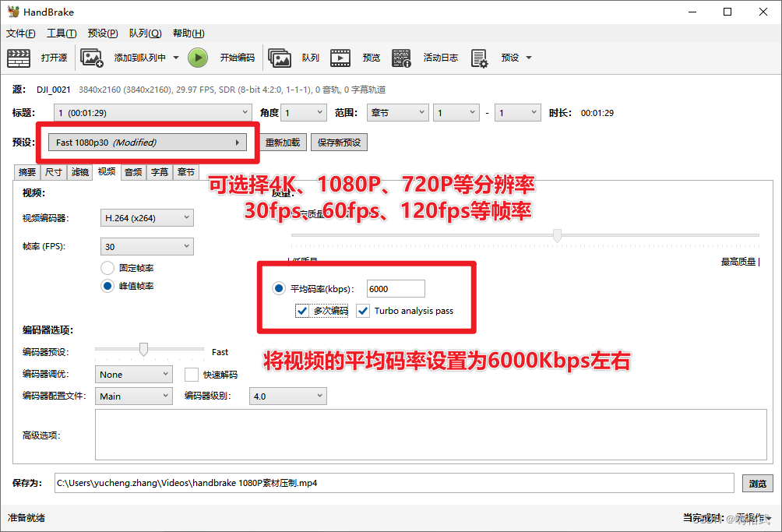The image size is (782, 532).
Task: Open the 帮助(H) menu
Action: point(188,33)
